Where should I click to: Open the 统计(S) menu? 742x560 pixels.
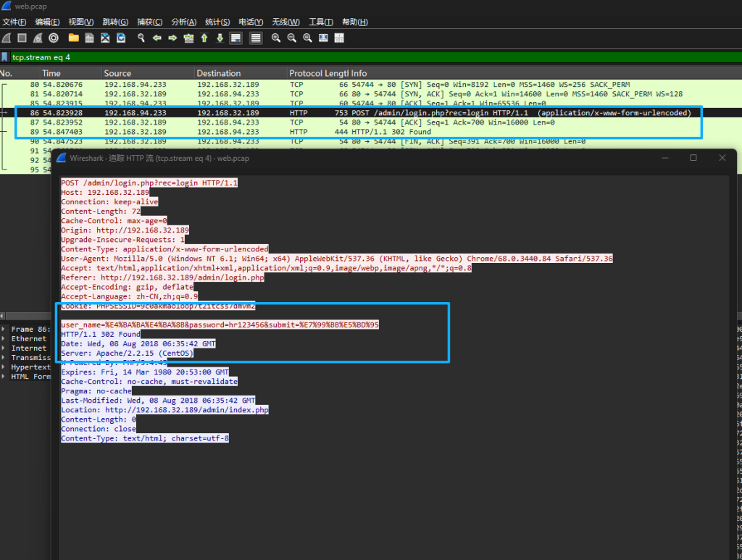tap(217, 22)
